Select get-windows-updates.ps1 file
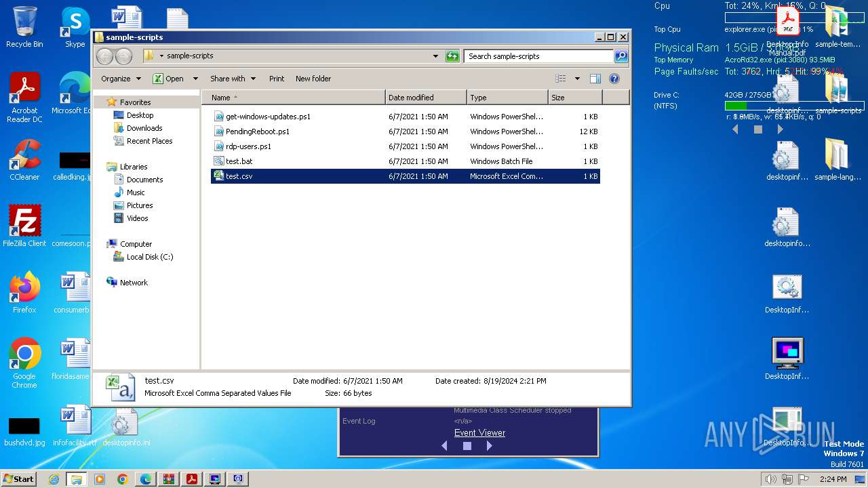The width and height of the screenshot is (868, 488). click(406, 117)
